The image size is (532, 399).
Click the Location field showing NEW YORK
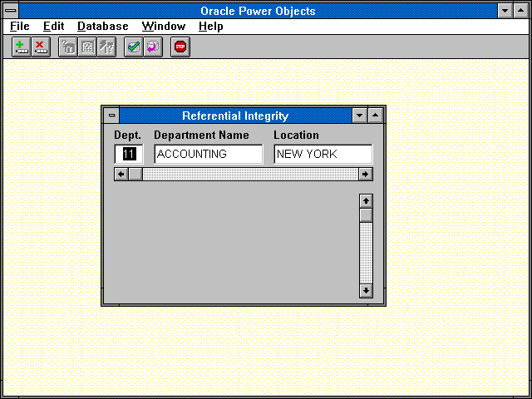(x=323, y=154)
